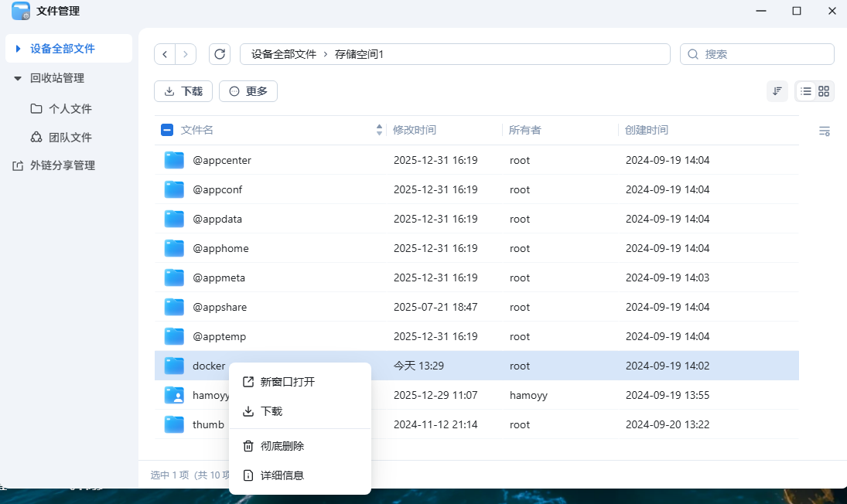This screenshot has width=847, height=504.
Task: Click the 更多 toolbar button
Action: [248, 91]
